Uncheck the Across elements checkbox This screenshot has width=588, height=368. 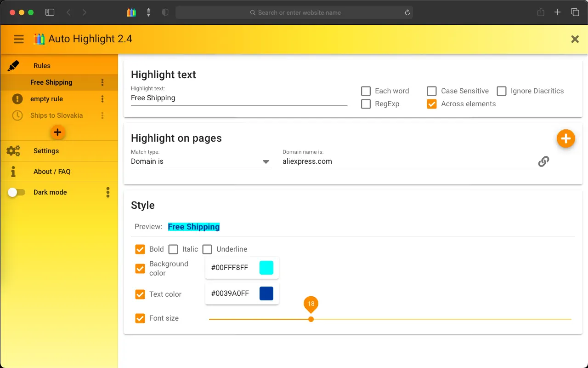432,104
